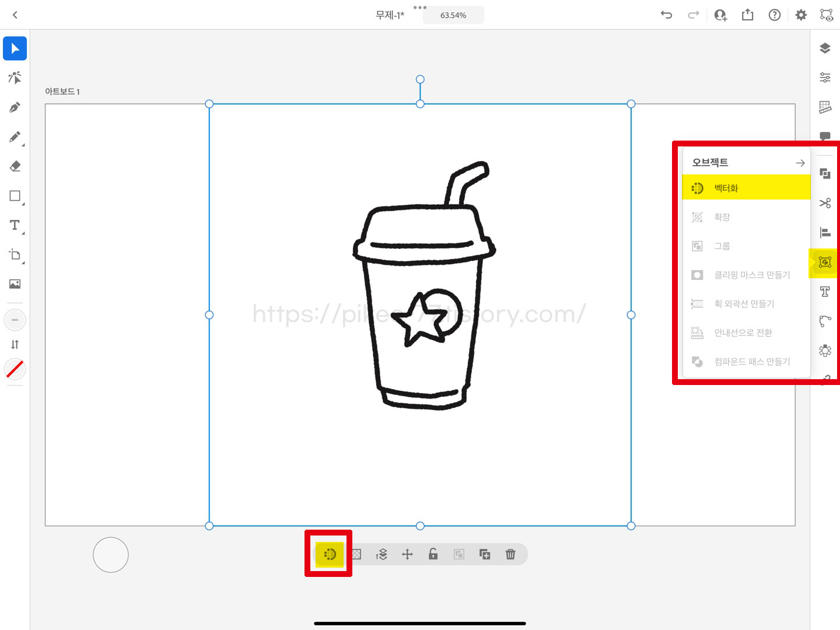The image size is (840, 630).
Task: Duplicate the selected object
Action: point(485,554)
